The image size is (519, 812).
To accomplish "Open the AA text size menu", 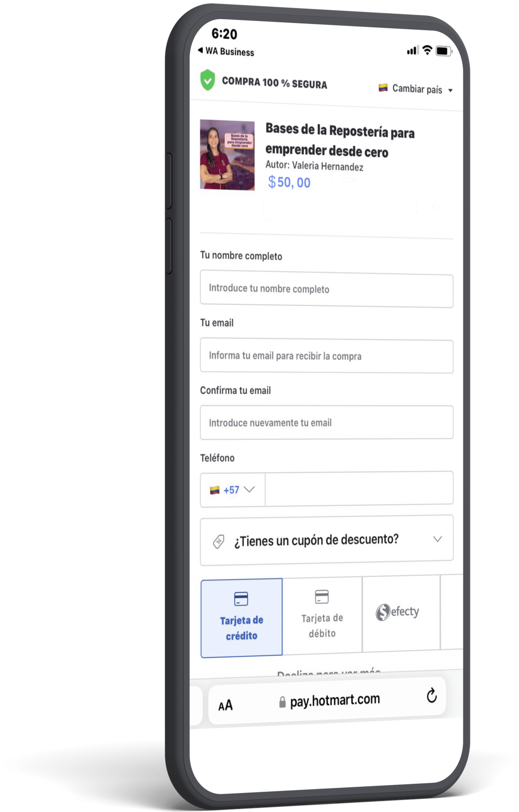I will point(225,705).
